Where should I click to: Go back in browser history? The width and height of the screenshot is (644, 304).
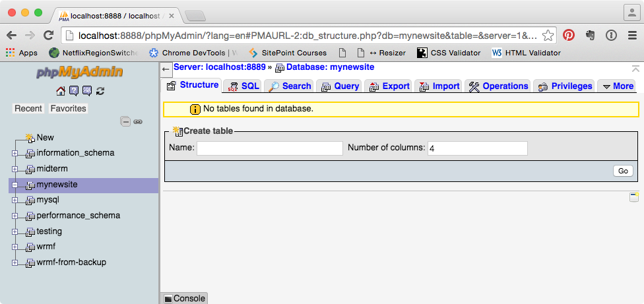coord(11,36)
